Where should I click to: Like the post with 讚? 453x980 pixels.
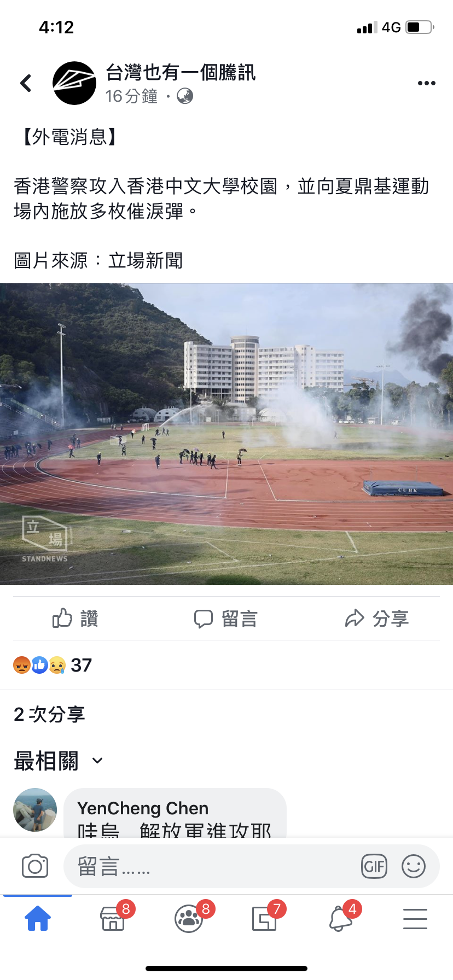[x=75, y=619]
